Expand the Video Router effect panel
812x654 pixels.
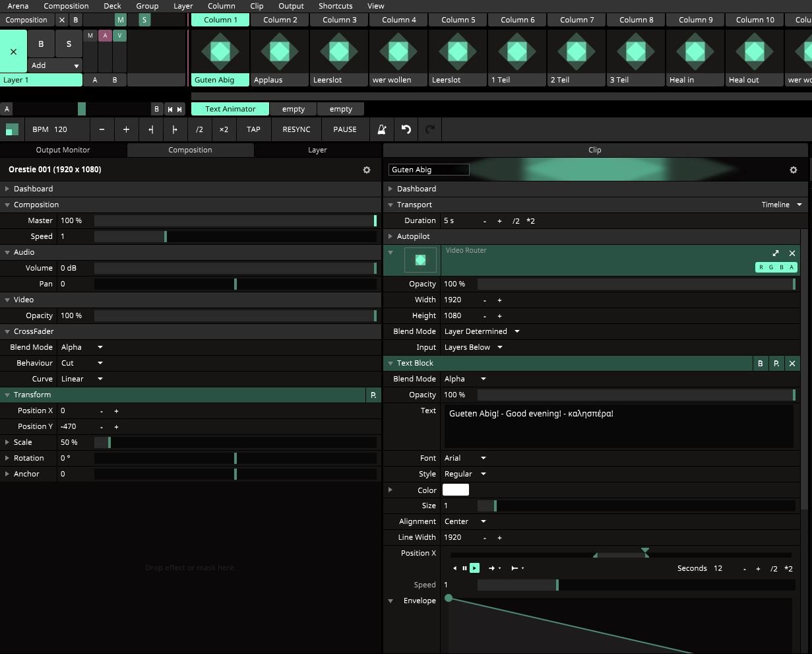pyautogui.click(x=776, y=253)
